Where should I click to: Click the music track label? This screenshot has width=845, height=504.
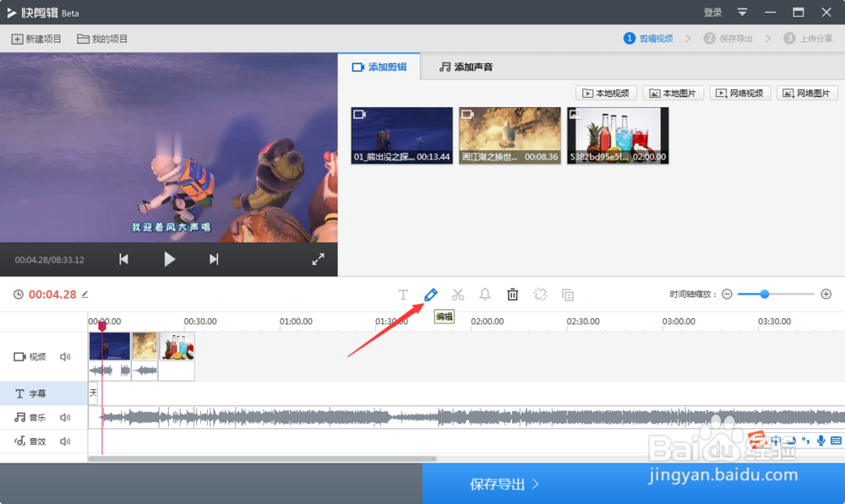[x=30, y=417]
